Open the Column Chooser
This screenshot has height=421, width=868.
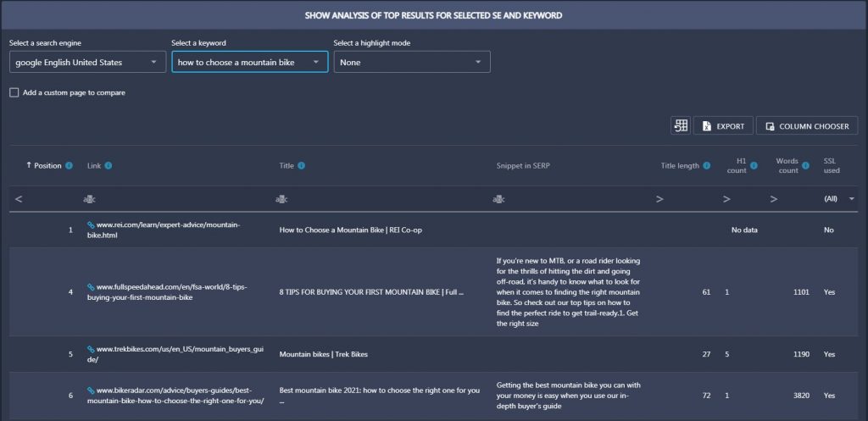[x=807, y=125]
